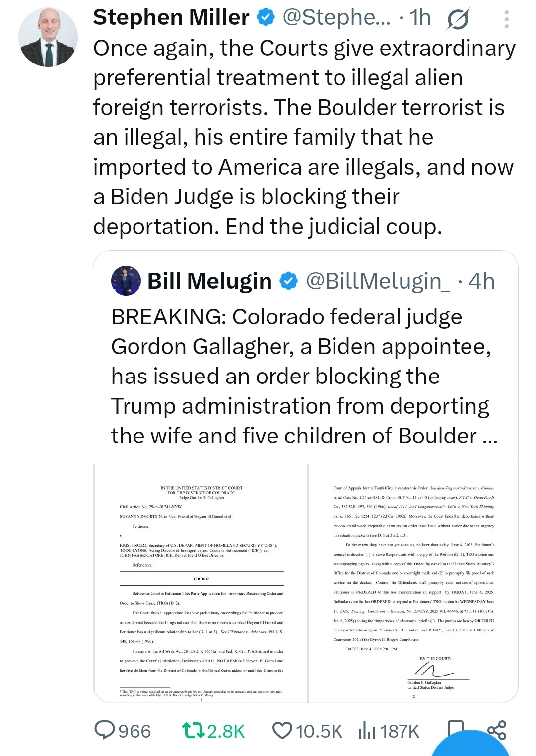Image resolution: width=536 pixels, height=756 pixels.
Task: Tap the Grok explain icon
Action: (x=457, y=19)
